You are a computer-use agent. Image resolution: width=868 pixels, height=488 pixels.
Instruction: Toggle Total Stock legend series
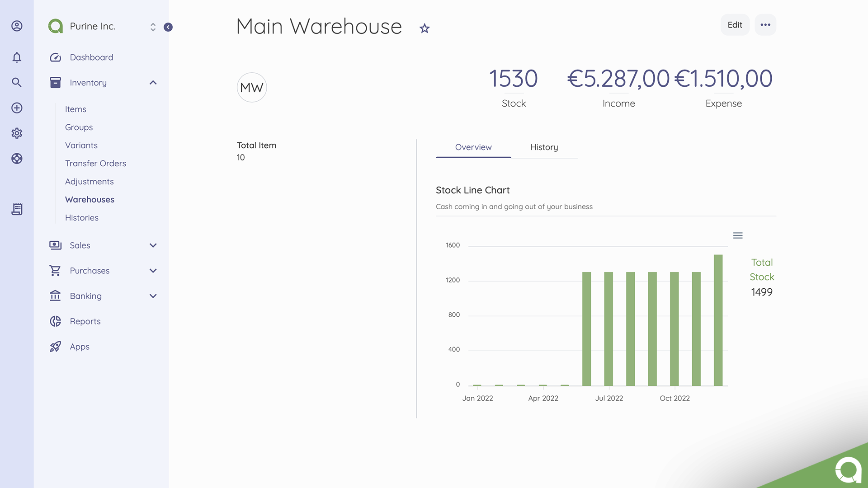(x=762, y=270)
